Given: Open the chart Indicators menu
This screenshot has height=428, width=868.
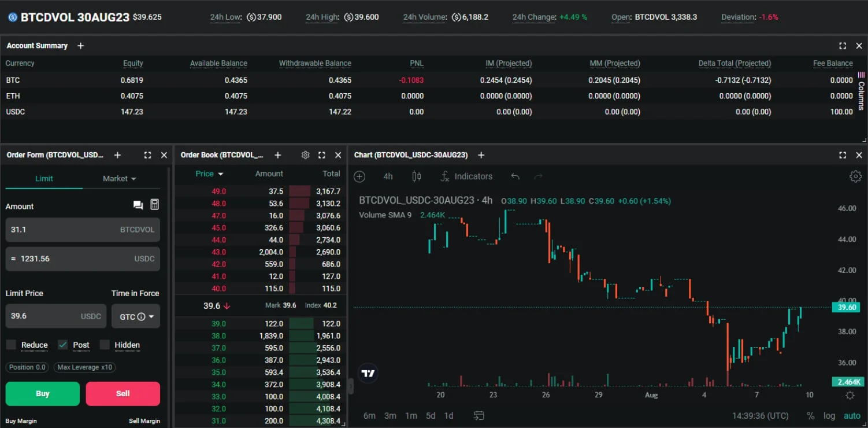Looking at the screenshot, I should click(x=466, y=176).
